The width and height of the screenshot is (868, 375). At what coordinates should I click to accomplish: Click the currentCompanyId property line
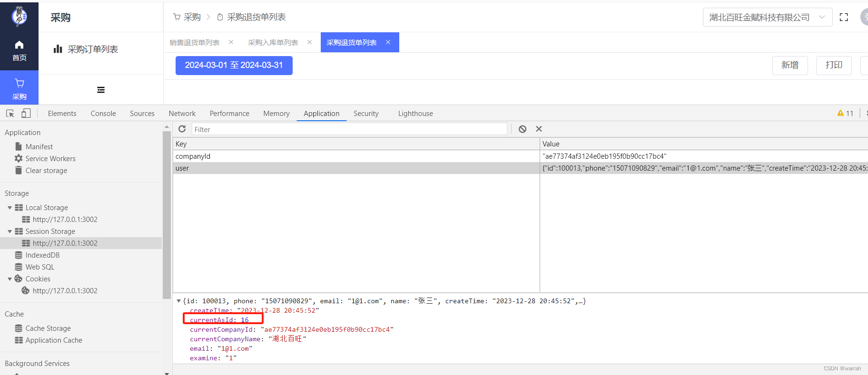click(x=292, y=329)
